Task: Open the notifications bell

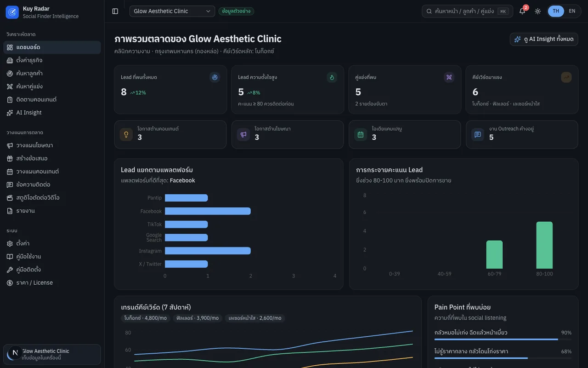Action: 522,11
